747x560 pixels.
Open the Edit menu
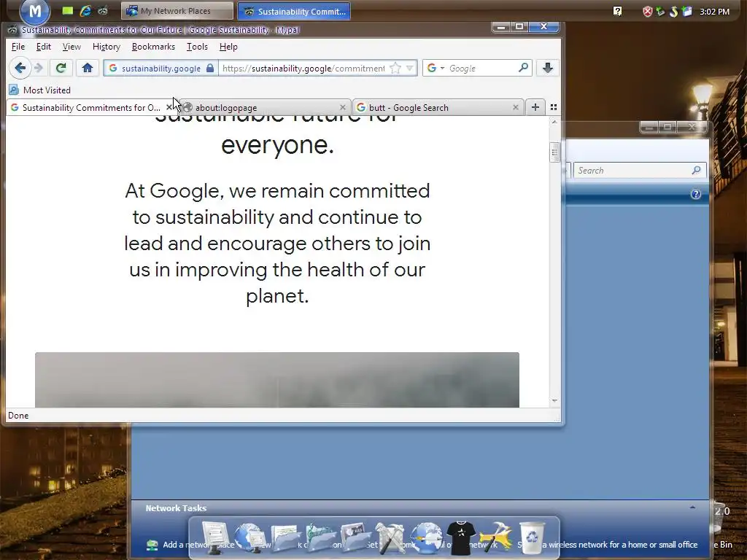(43, 47)
